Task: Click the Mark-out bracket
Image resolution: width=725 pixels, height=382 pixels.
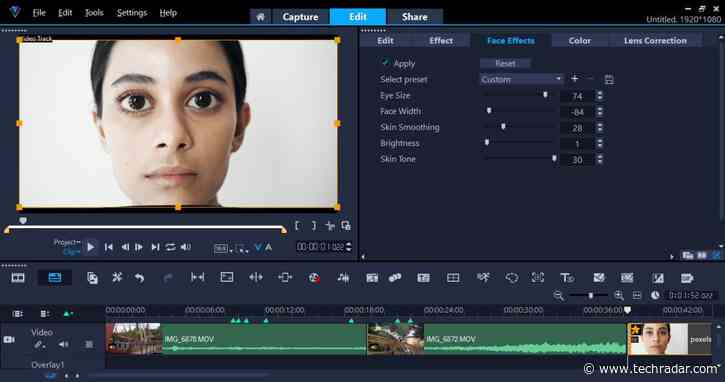Action: pos(314,226)
